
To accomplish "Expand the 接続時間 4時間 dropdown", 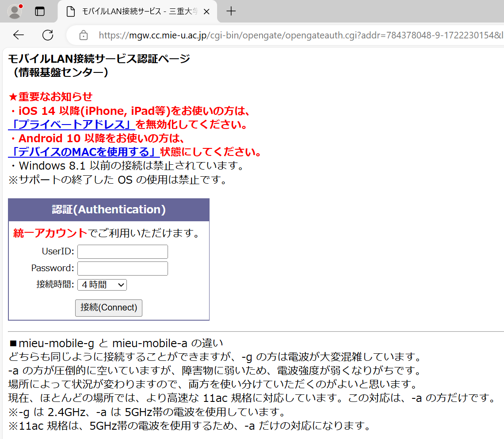I will click(x=102, y=284).
